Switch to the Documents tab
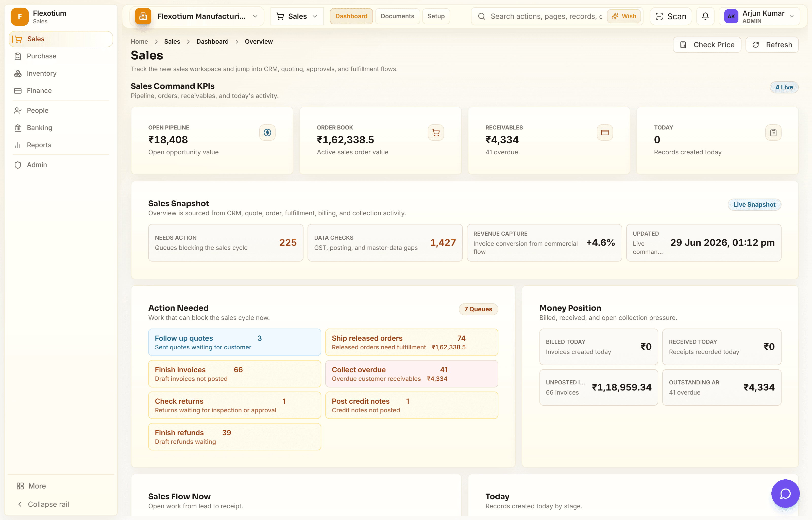The image size is (812, 520). tap(397, 16)
